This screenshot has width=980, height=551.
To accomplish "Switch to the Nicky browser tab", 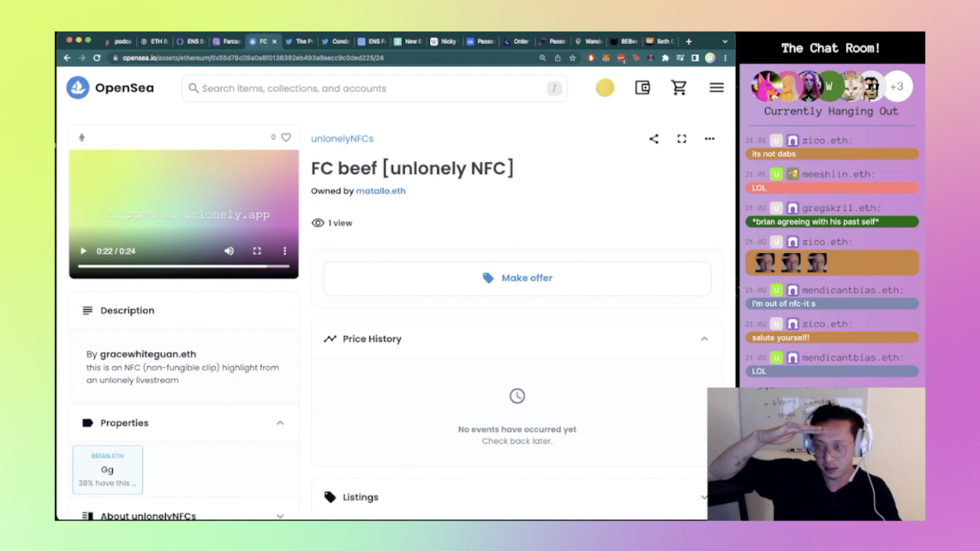I will pyautogui.click(x=444, y=42).
